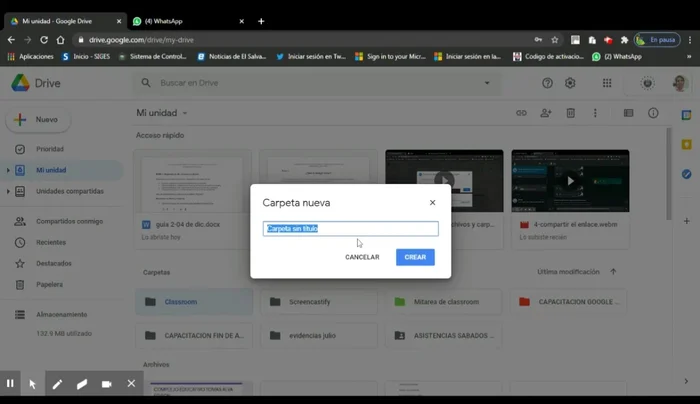
Task: Click CANCELAR in the new folder dialog
Action: [362, 257]
